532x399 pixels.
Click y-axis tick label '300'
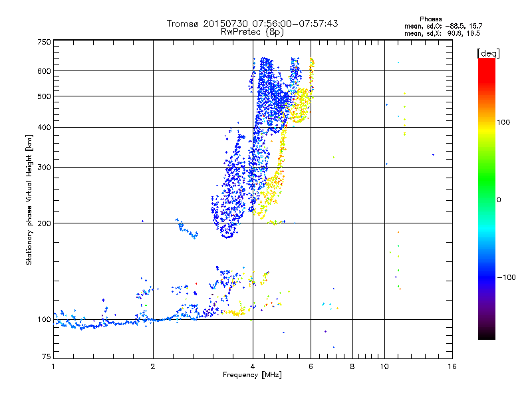pos(44,167)
